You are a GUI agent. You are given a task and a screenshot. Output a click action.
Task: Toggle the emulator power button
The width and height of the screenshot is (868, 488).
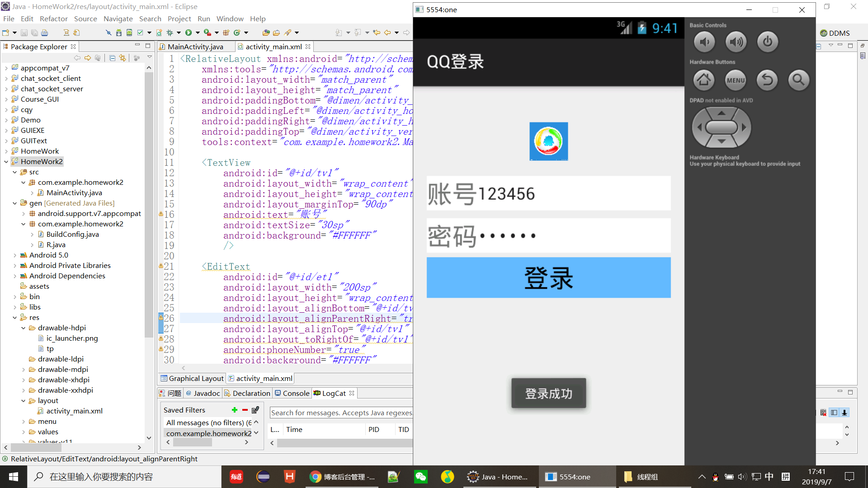pyautogui.click(x=767, y=42)
